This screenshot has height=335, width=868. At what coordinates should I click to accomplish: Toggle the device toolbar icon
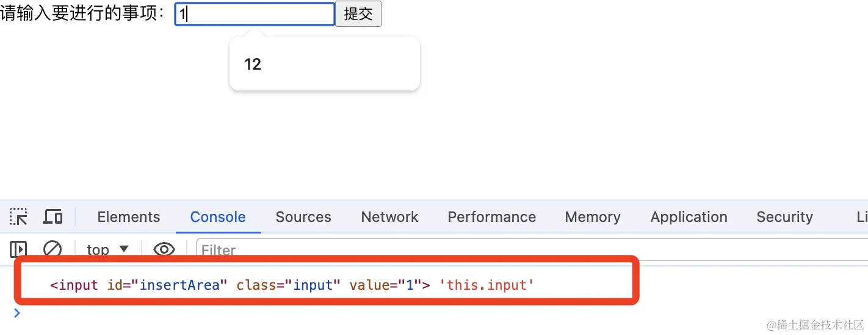[53, 217]
